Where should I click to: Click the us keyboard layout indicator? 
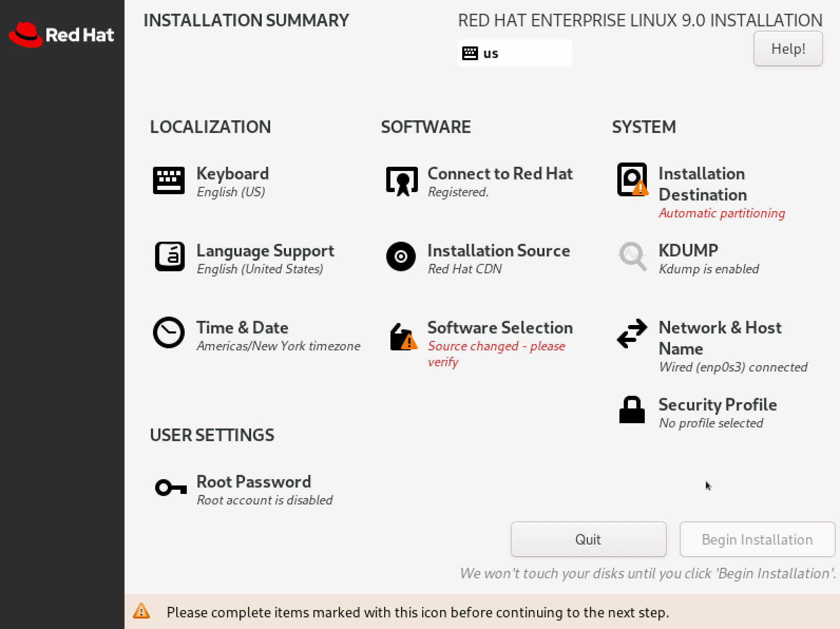coord(514,53)
